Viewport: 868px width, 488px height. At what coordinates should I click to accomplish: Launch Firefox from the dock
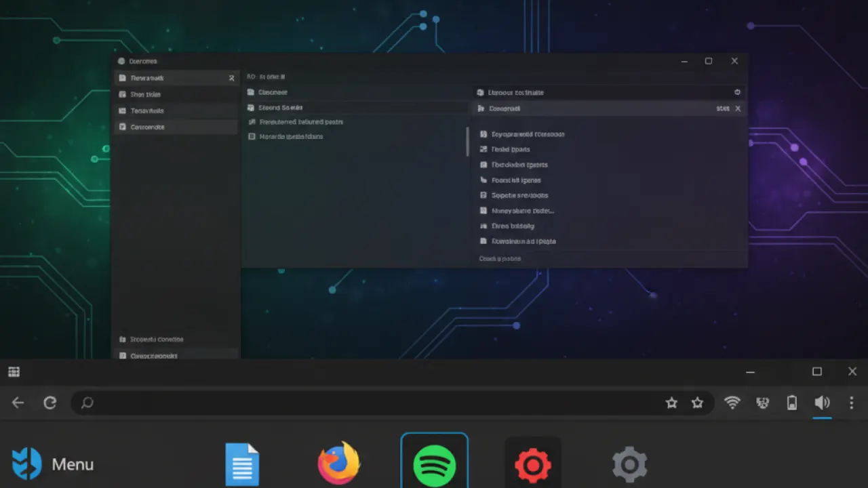339,464
